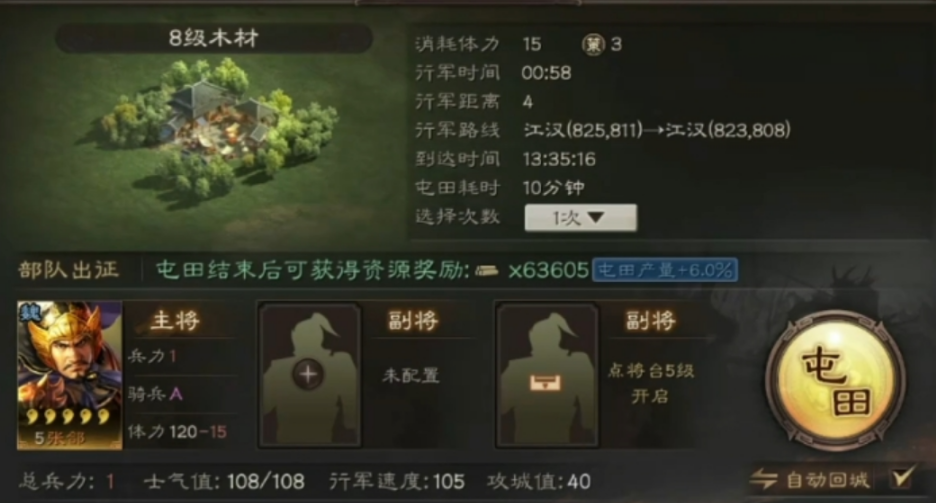Image resolution: width=936 pixels, height=503 pixels.
Task: Toggle the 自动回城 checkbox
Action: coord(902,478)
